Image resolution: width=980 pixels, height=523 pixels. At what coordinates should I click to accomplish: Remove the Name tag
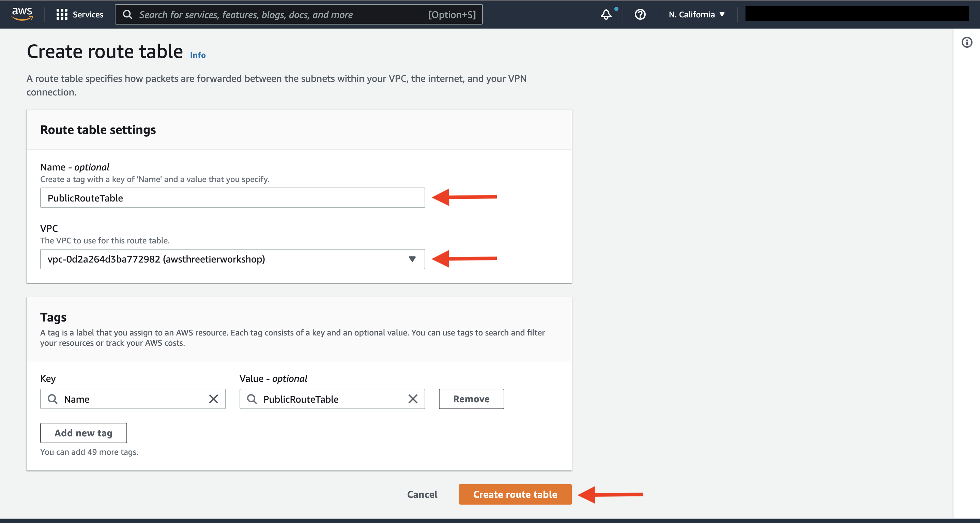pos(471,399)
